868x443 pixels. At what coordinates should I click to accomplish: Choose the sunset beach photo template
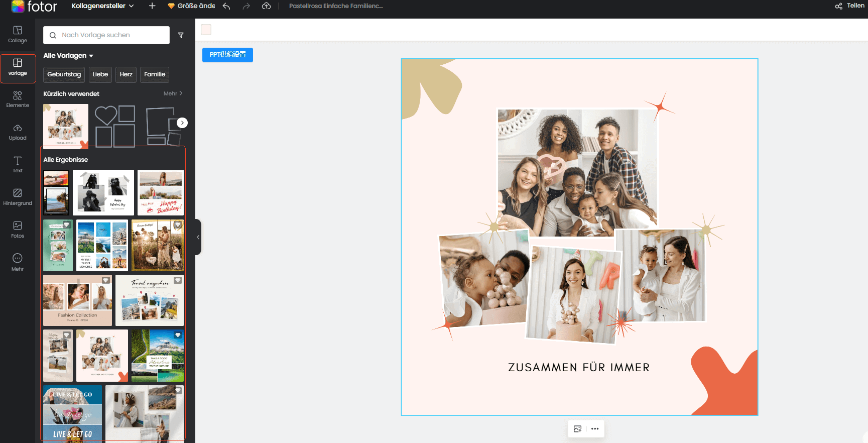tap(56, 192)
